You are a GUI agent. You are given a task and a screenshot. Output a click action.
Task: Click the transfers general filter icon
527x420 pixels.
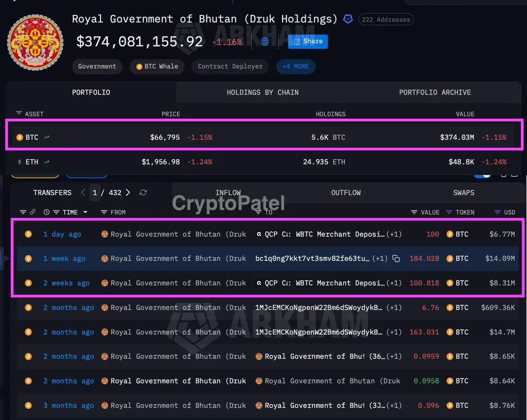point(23,212)
